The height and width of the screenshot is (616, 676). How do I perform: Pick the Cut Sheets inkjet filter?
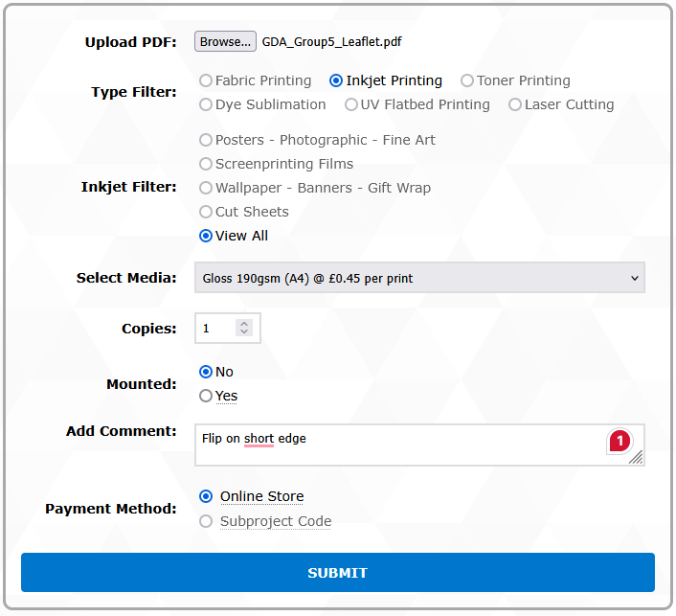(206, 212)
